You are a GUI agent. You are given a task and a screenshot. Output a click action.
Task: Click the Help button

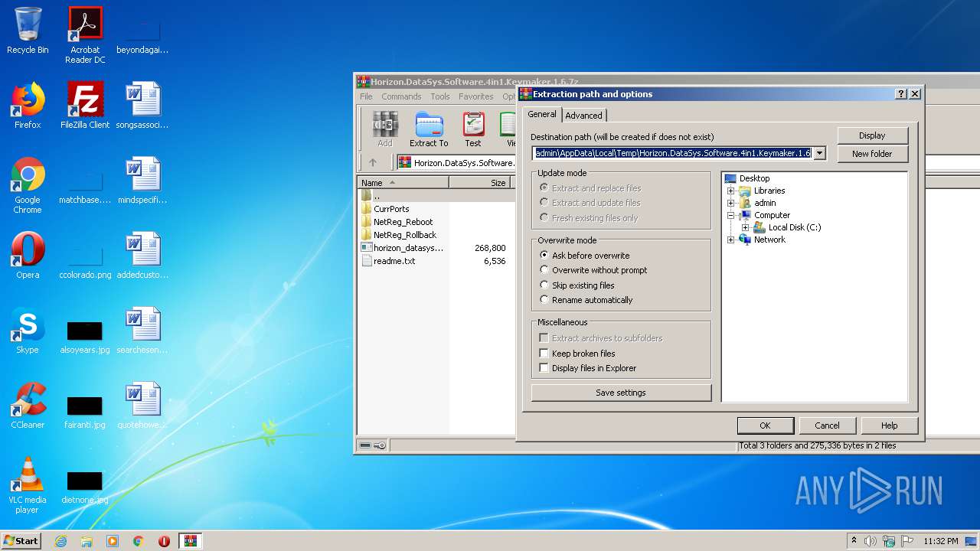point(889,425)
